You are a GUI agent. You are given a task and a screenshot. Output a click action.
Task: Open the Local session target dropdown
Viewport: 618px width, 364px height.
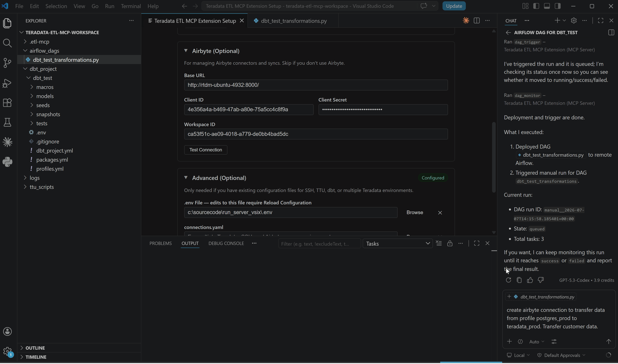[518, 355]
